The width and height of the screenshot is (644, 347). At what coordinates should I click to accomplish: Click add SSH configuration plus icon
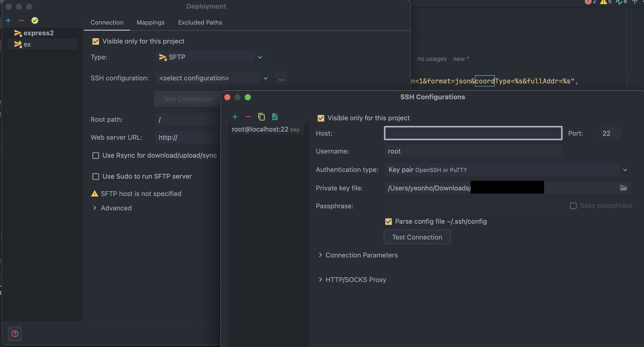(235, 117)
